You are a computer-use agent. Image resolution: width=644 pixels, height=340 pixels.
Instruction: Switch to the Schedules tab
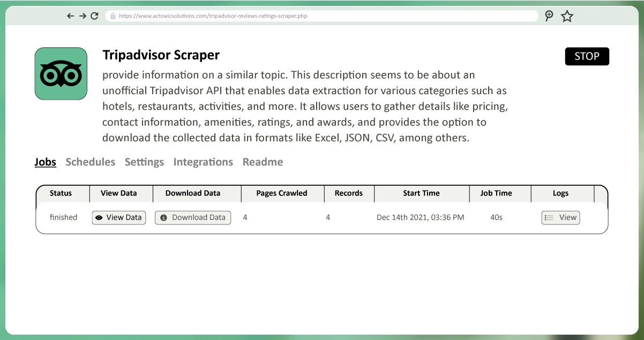coord(91,162)
